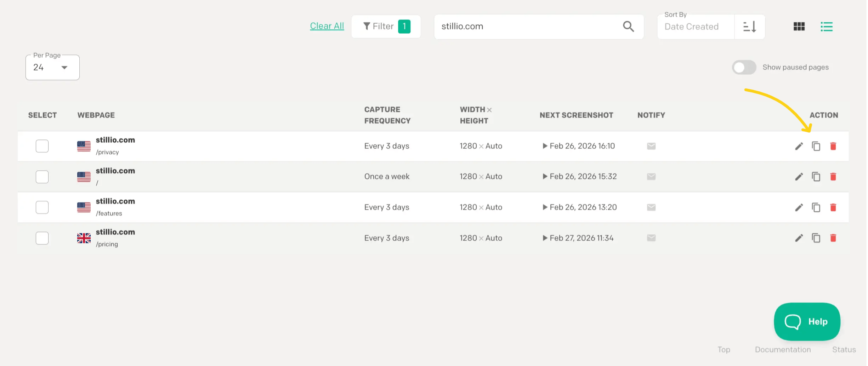The height and width of the screenshot is (366, 868).
Task: Click the notify envelope icon for /privacy
Action: (x=651, y=146)
